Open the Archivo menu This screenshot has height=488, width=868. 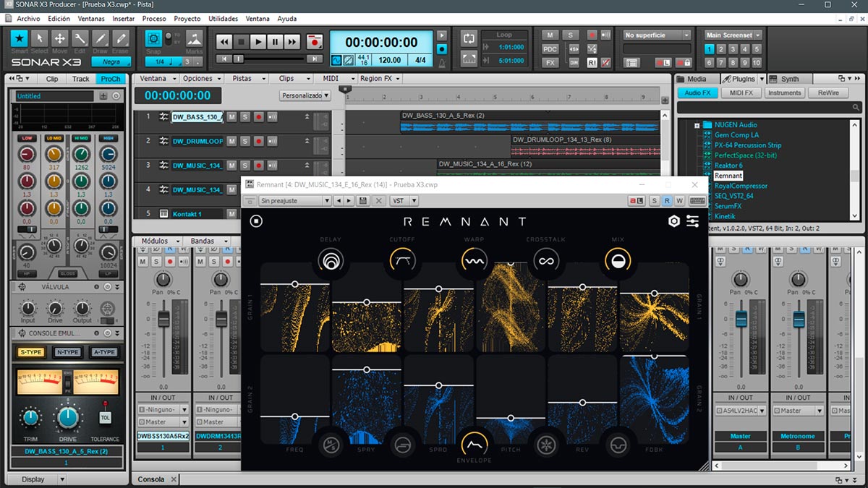(28, 19)
